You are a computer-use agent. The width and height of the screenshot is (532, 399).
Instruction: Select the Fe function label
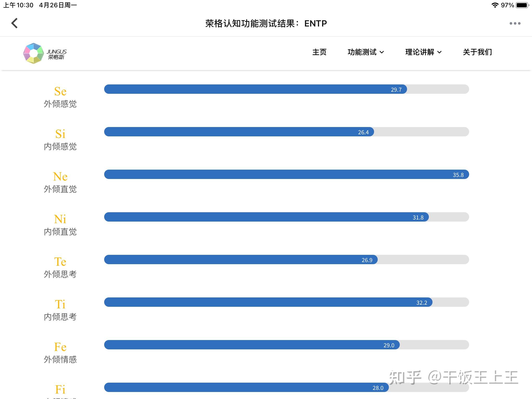point(60,347)
